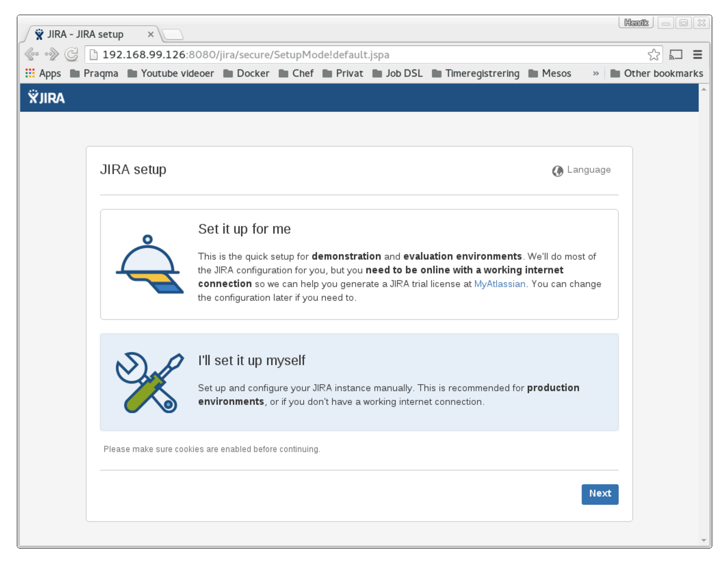The width and height of the screenshot is (728, 562).
Task: Click the globe Language icon
Action: click(557, 171)
